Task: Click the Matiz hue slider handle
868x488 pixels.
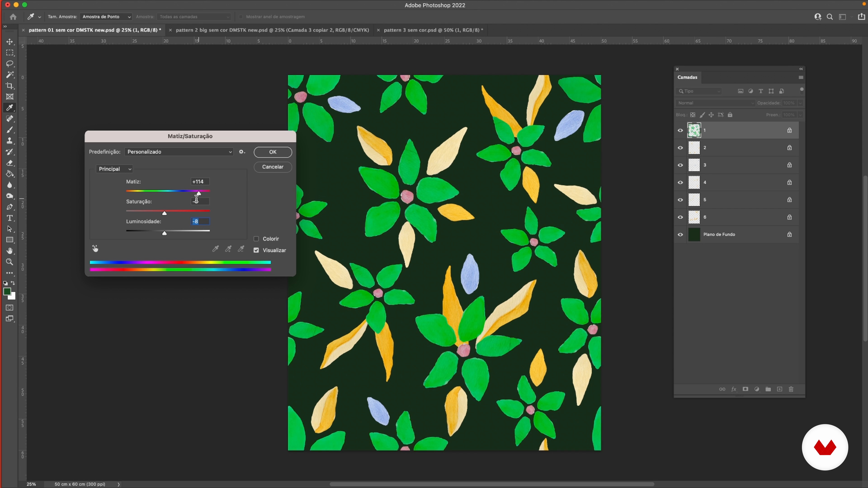Action: tap(198, 194)
